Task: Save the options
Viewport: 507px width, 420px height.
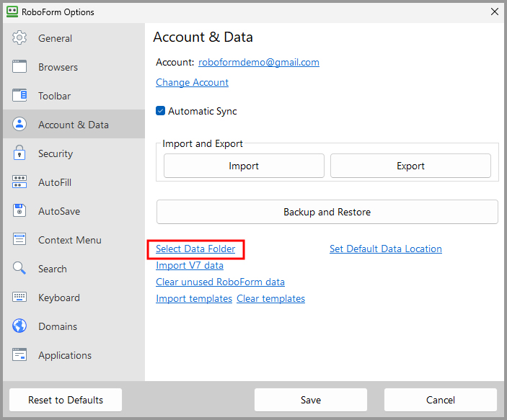Action: [311, 400]
